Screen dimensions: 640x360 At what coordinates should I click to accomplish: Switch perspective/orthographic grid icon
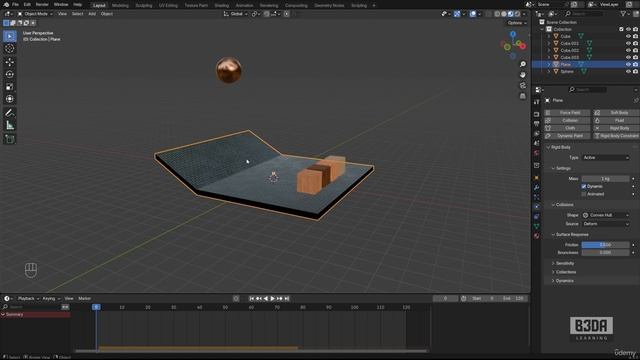coord(523,96)
